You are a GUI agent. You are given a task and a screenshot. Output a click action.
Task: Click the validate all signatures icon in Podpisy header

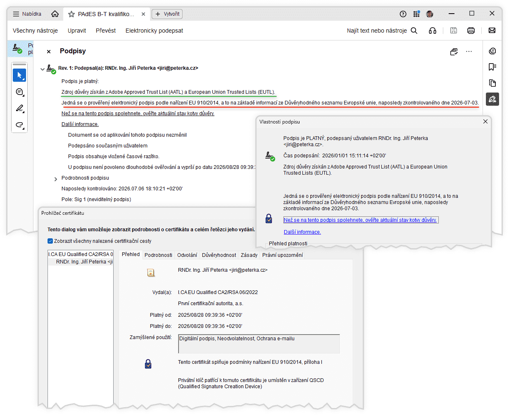pyautogui.click(x=454, y=52)
